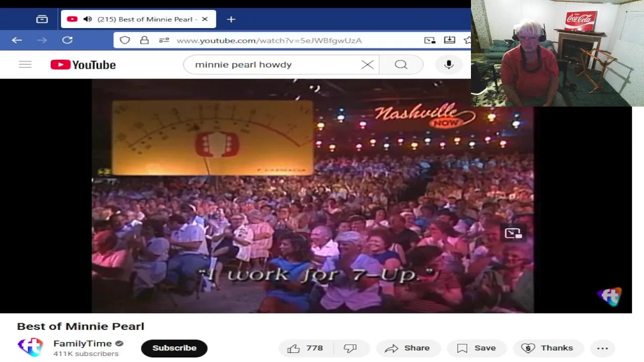The height and width of the screenshot is (362, 644).
Task: Open tracking protection shield icon
Action: [125, 40]
